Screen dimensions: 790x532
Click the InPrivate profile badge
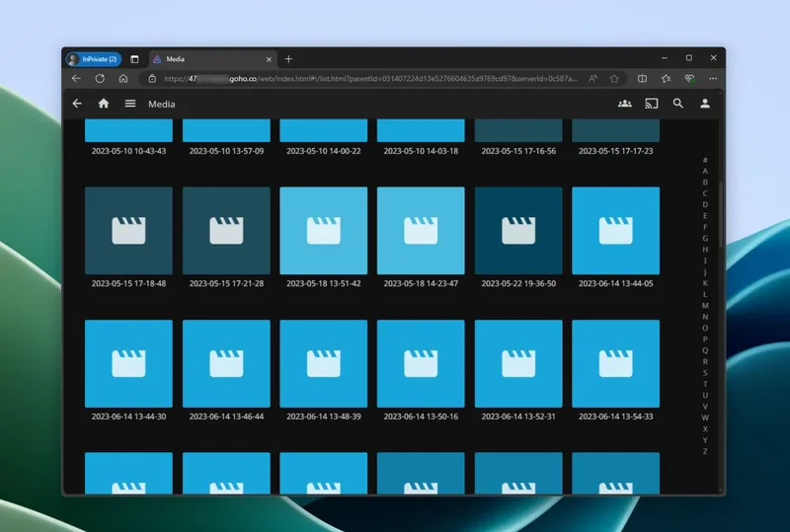tap(94, 59)
